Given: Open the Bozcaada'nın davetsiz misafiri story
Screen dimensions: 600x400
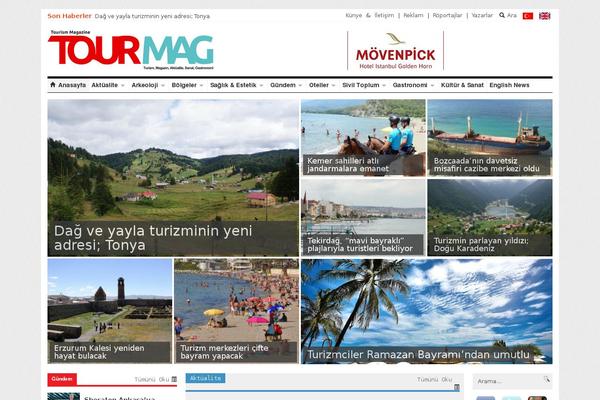Looking at the screenshot, I should click(x=490, y=138).
